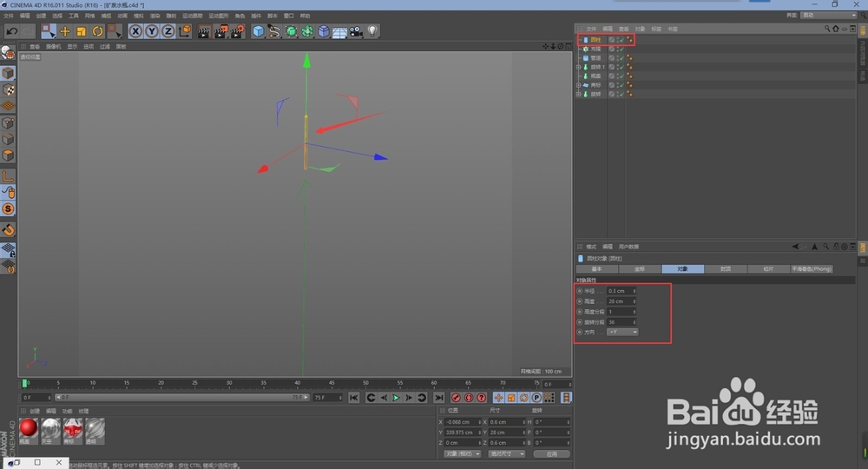The width and height of the screenshot is (868, 469).
Task: Open the deformer objects icon
Action: pyautogui.click(x=323, y=31)
